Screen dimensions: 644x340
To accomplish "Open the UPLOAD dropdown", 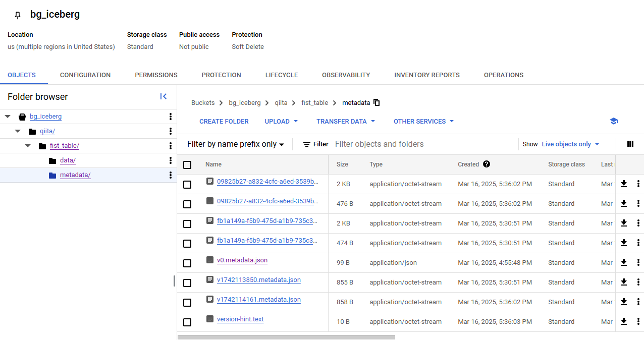I will coord(281,121).
